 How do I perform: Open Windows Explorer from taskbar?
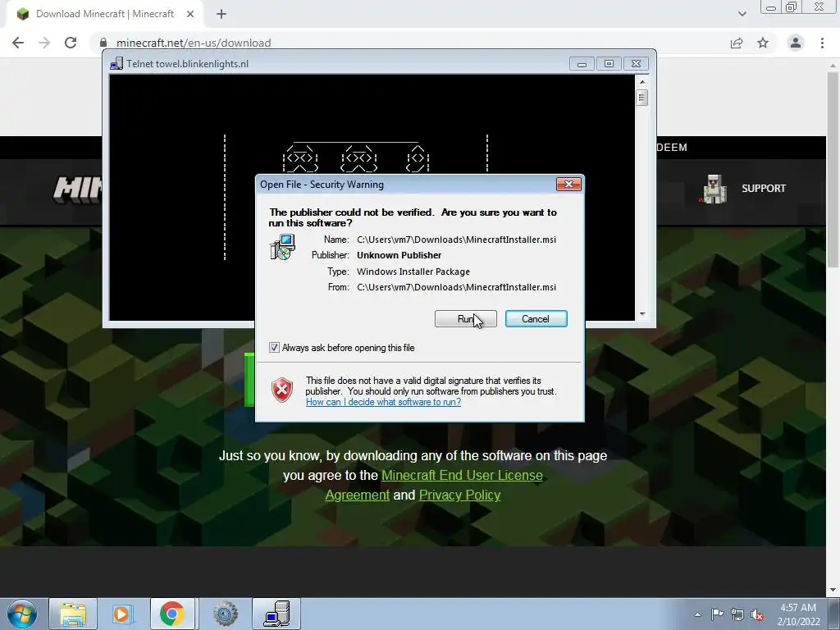[x=73, y=614]
